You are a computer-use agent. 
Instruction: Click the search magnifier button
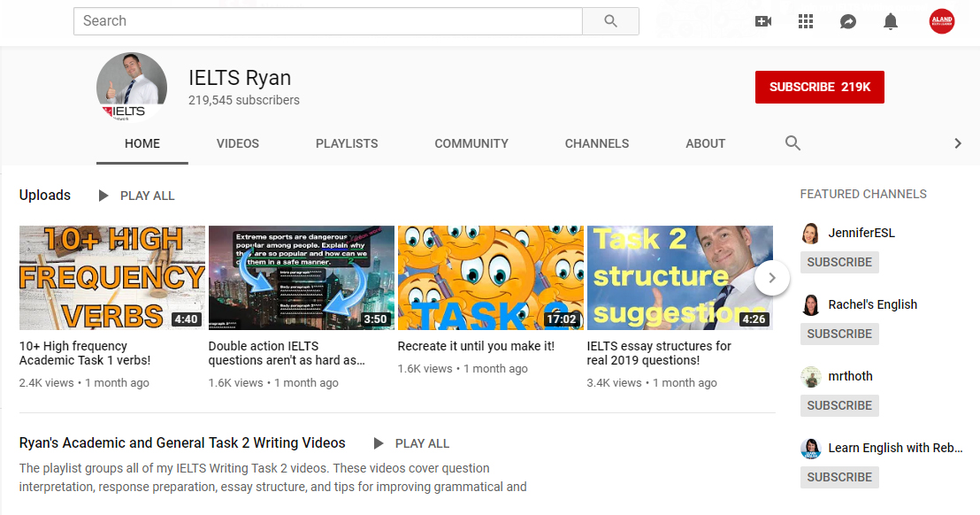tap(610, 21)
